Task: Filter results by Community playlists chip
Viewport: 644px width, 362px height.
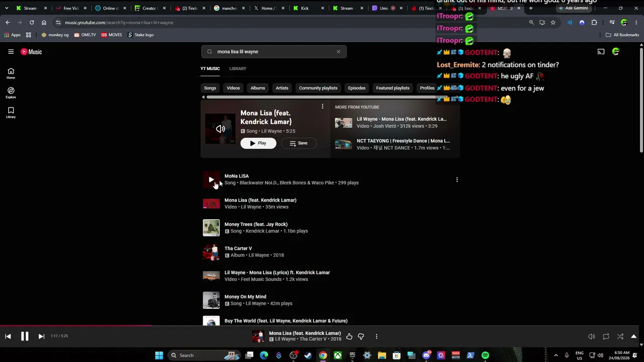Action: pos(318,88)
